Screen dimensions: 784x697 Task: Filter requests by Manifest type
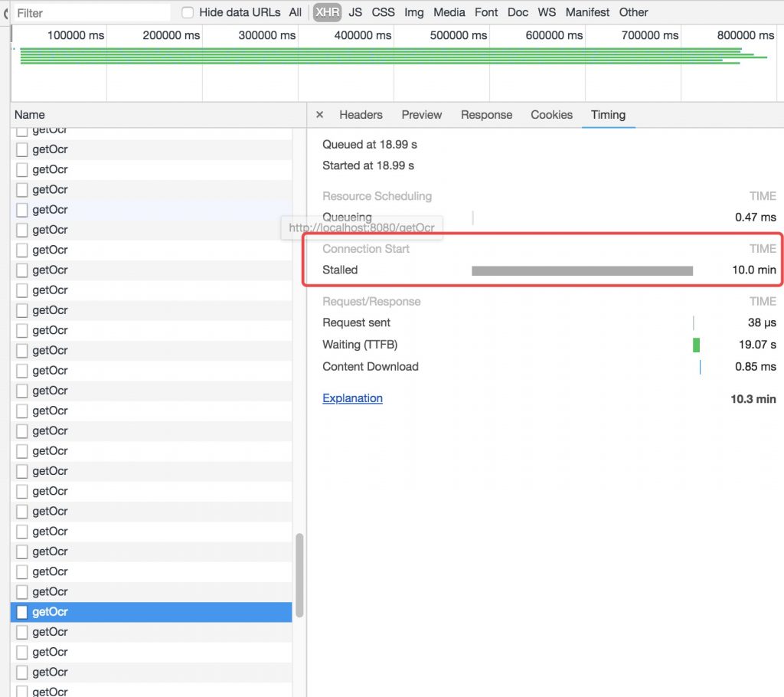coord(587,12)
